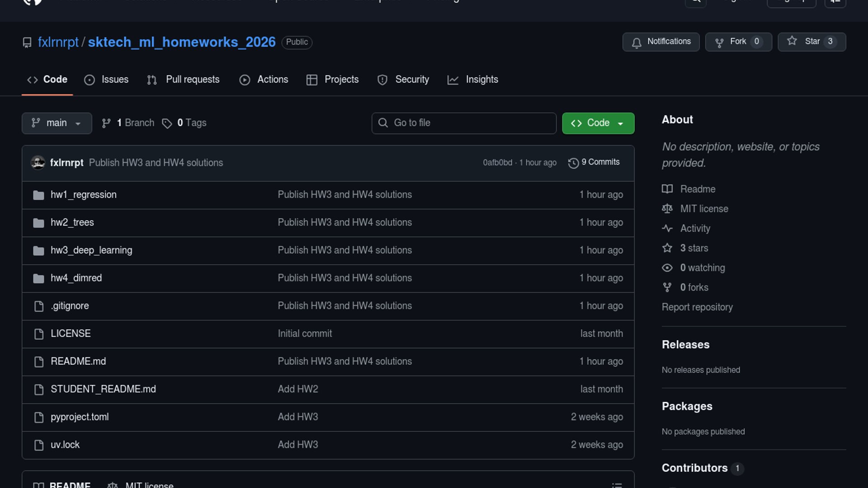Click the eye icon by 0 watching

click(x=667, y=267)
